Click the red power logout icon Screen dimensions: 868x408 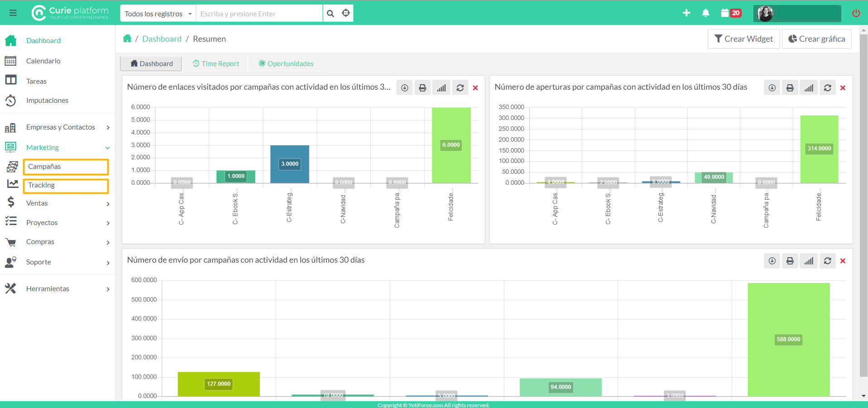856,13
